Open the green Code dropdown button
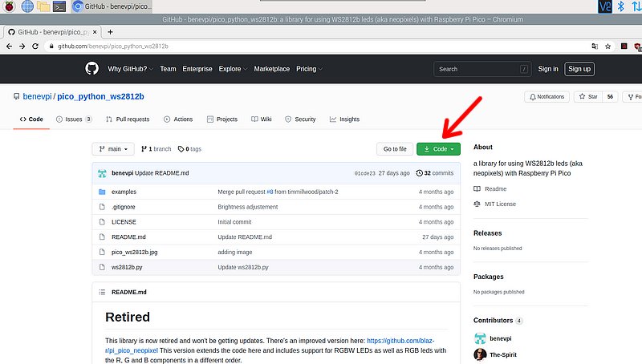 [438, 149]
